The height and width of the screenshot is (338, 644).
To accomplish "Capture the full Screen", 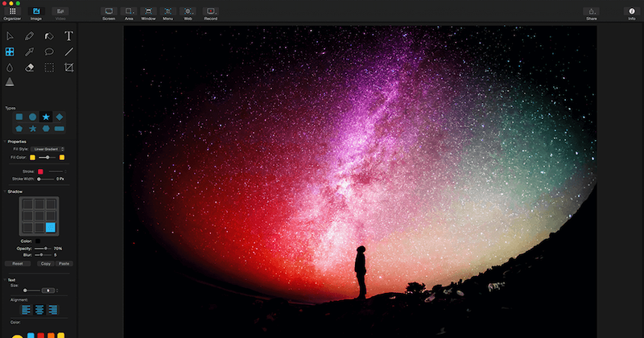I will [x=109, y=14].
